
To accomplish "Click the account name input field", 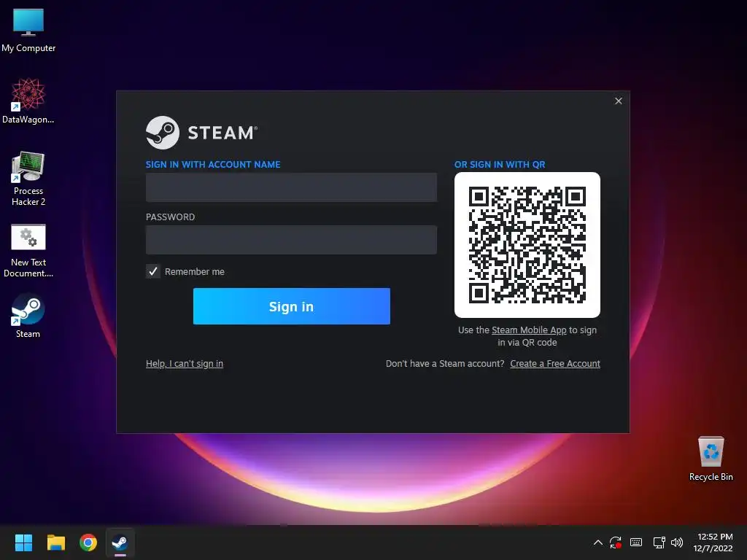I will (291, 187).
